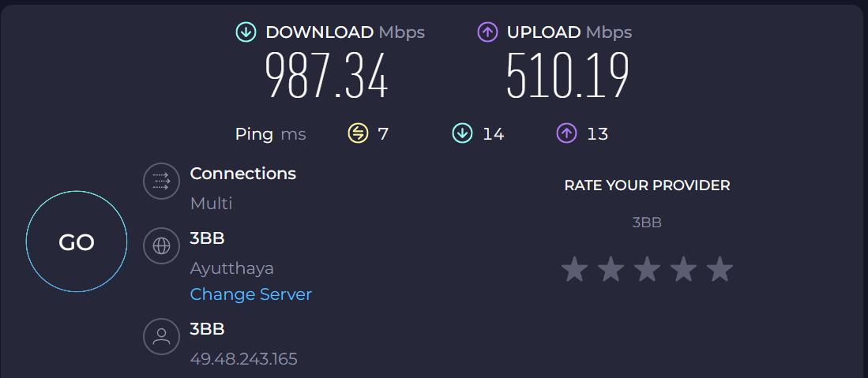Rate provider two stars
Screen dimensions: 868x378
click(x=611, y=270)
